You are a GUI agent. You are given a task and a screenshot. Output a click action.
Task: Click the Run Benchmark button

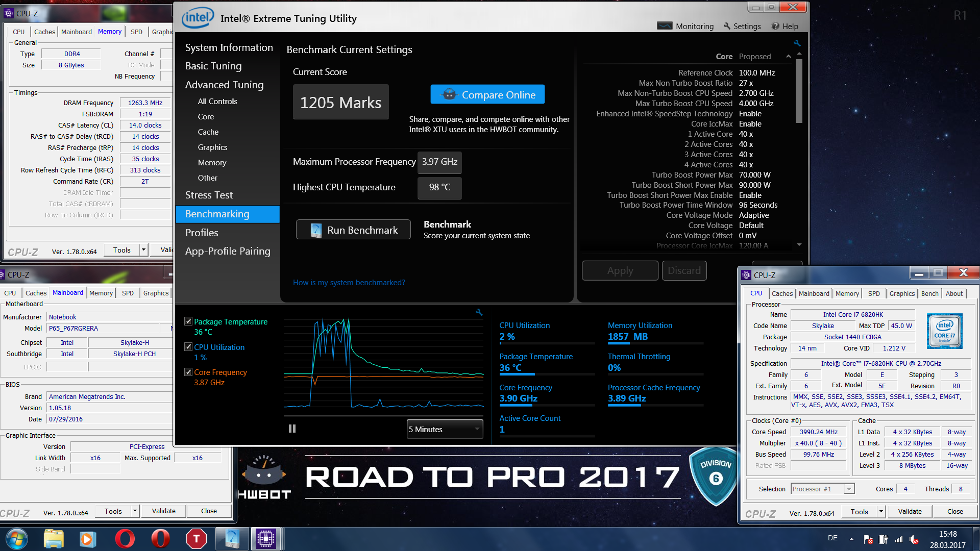[x=353, y=230]
